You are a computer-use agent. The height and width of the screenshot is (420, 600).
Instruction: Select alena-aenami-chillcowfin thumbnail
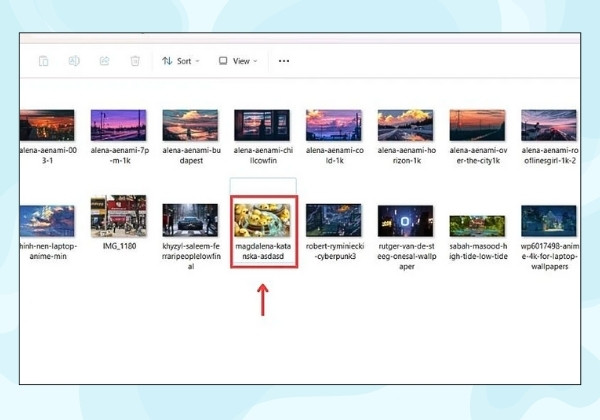click(262, 125)
